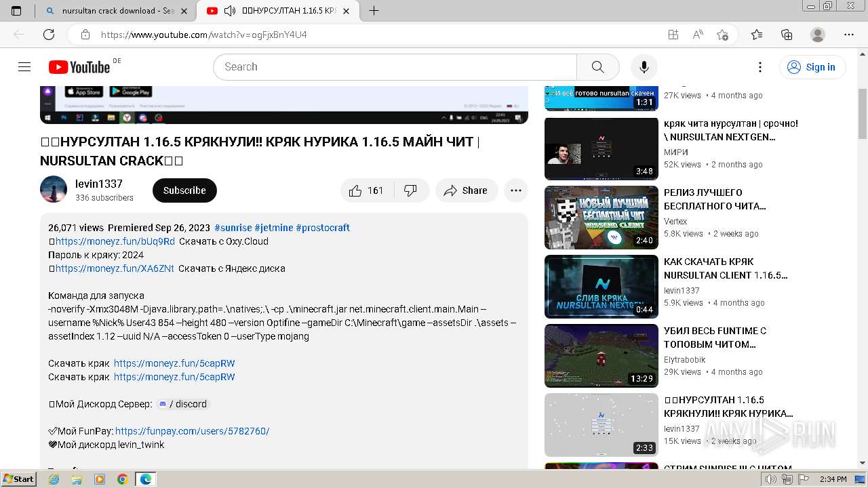Open moneyz.fun/XA6ZNt Yandex disk link
Screen dimensions: 868x488
(115, 268)
